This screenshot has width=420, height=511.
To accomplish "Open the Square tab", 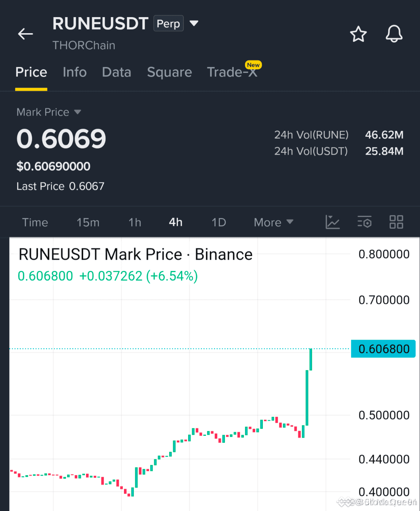I will pyautogui.click(x=169, y=72).
